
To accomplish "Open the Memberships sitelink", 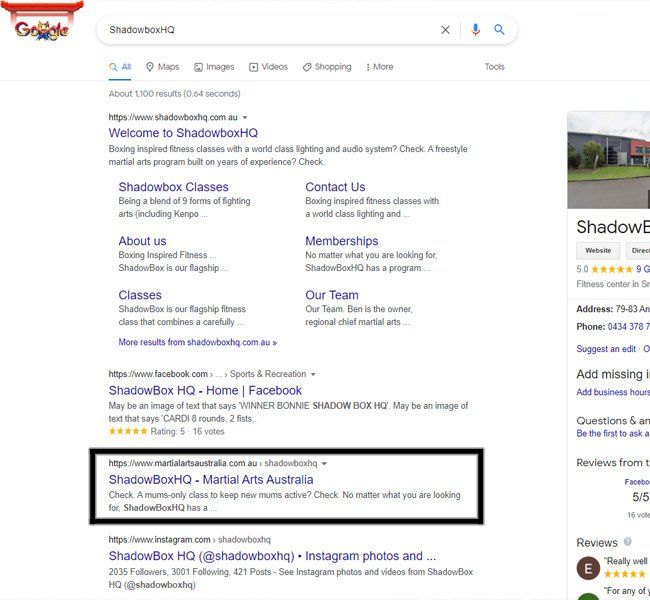I will tap(342, 241).
